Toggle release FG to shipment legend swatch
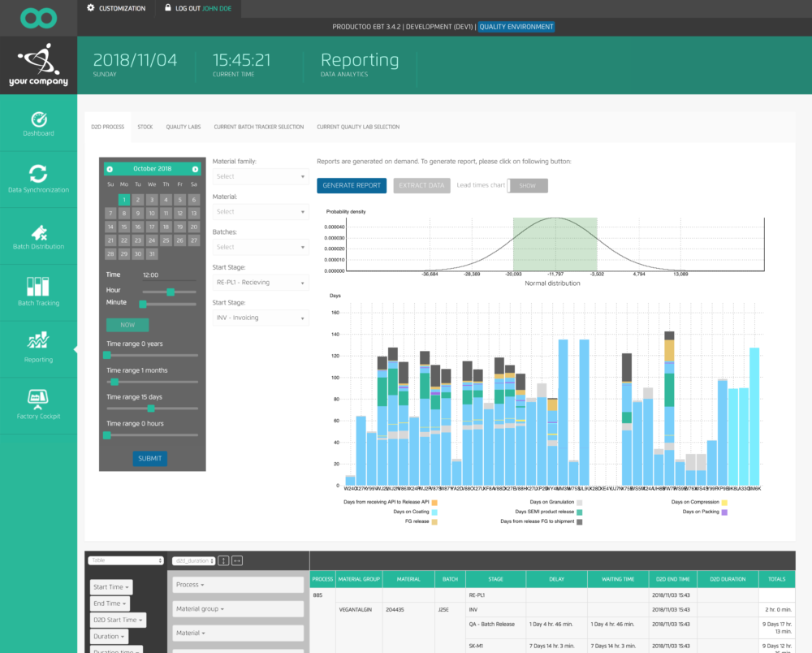 (x=580, y=522)
